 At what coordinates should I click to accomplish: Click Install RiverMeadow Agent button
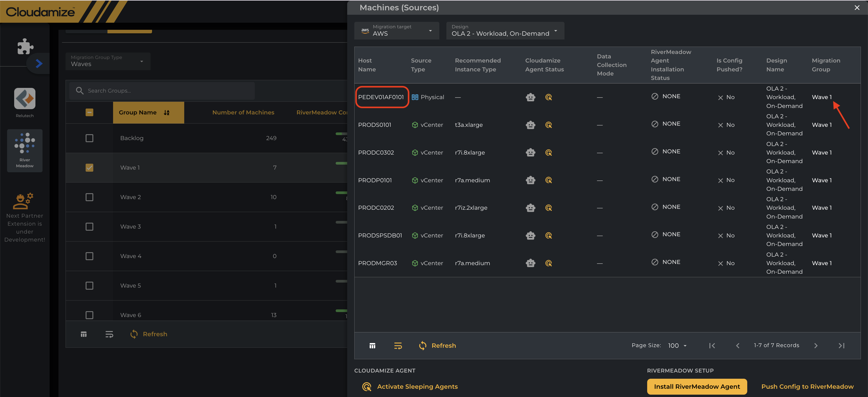(696, 387)
